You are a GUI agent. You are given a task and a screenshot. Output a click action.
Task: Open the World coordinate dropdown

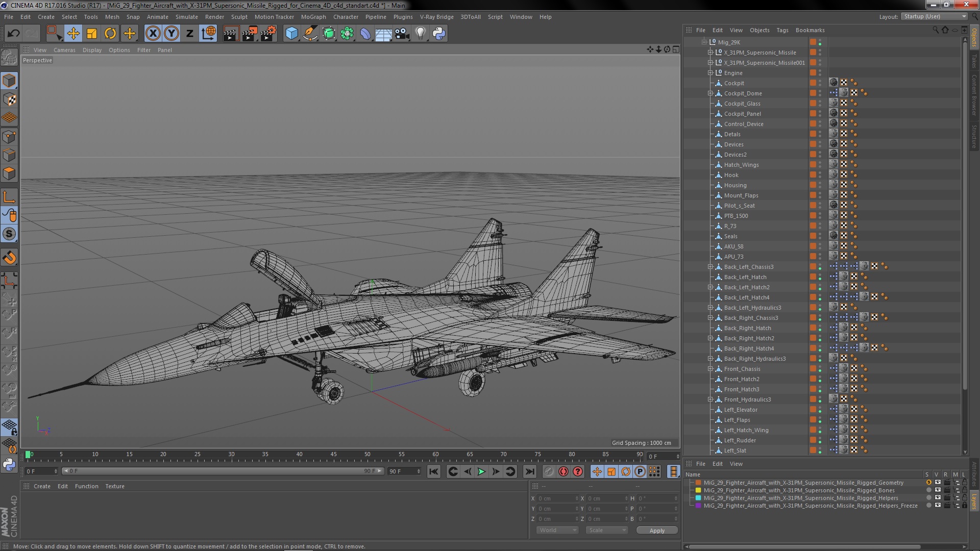click(x=557, y=530)
